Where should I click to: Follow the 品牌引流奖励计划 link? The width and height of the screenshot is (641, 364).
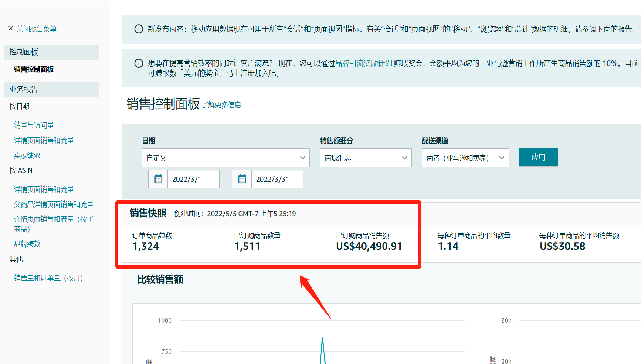364,63
